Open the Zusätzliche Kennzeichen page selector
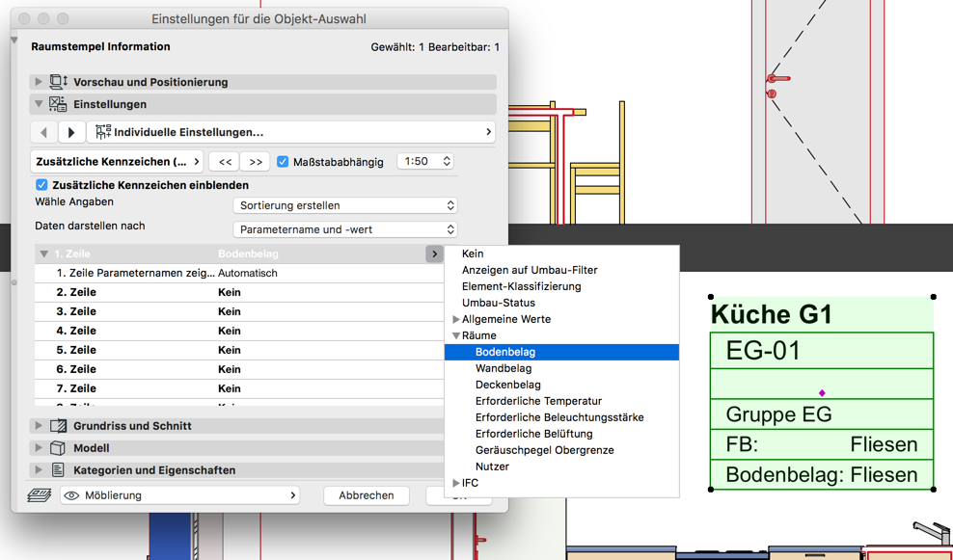The width and height of the screenshot is (953, 560). coord(117,162)
